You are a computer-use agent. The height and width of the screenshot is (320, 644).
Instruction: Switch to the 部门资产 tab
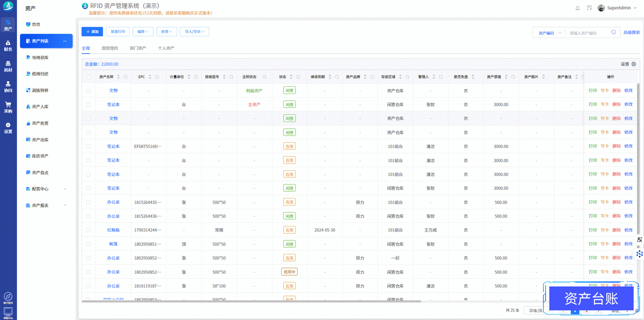[138, 48]
